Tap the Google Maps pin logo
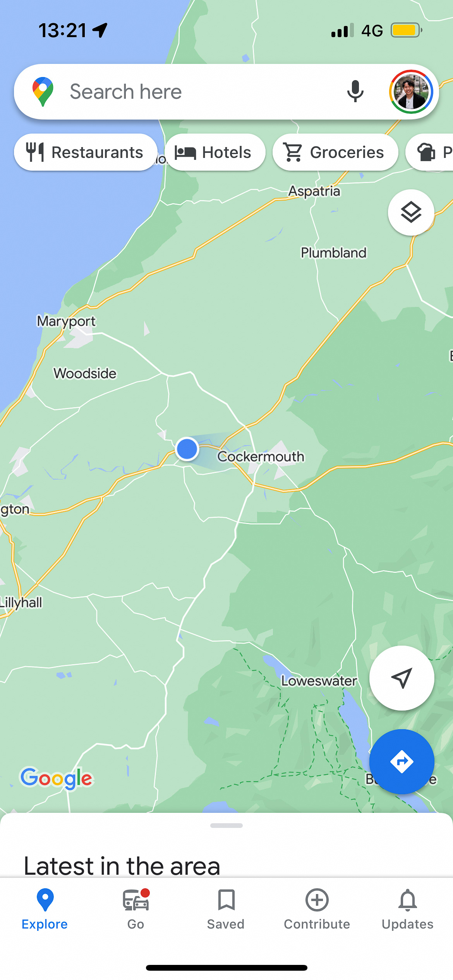Image resolution: width=453 pixels, height=980 pixels. [43, 92]
